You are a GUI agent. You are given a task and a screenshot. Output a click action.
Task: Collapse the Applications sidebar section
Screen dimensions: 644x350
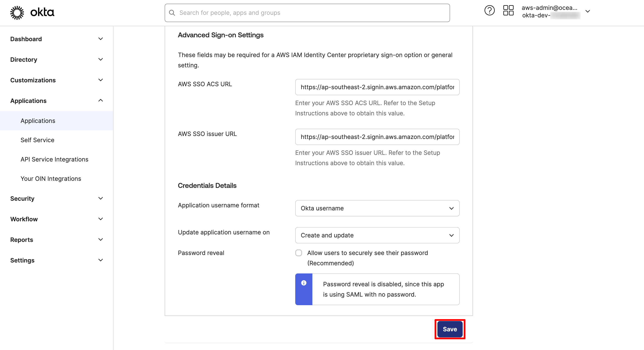100,100
